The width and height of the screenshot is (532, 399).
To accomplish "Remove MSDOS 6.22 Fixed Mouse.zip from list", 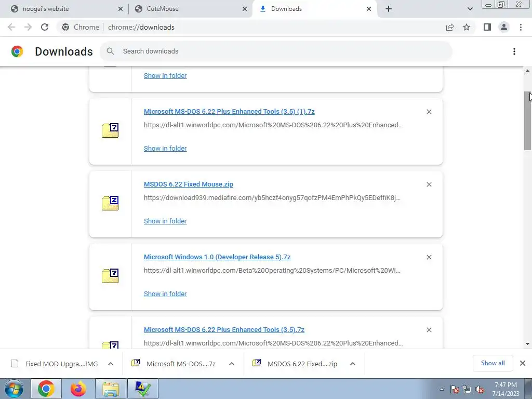I will [x=429, y=184].
